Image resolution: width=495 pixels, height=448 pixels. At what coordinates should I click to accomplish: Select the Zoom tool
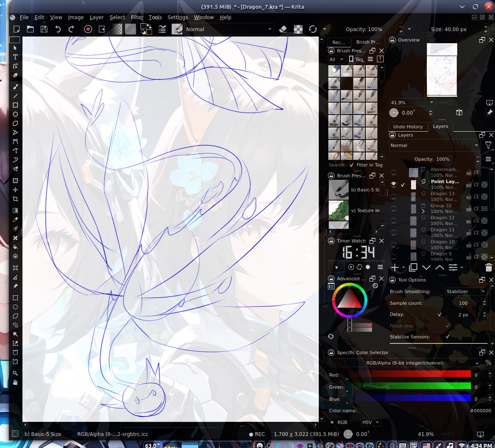15,373
